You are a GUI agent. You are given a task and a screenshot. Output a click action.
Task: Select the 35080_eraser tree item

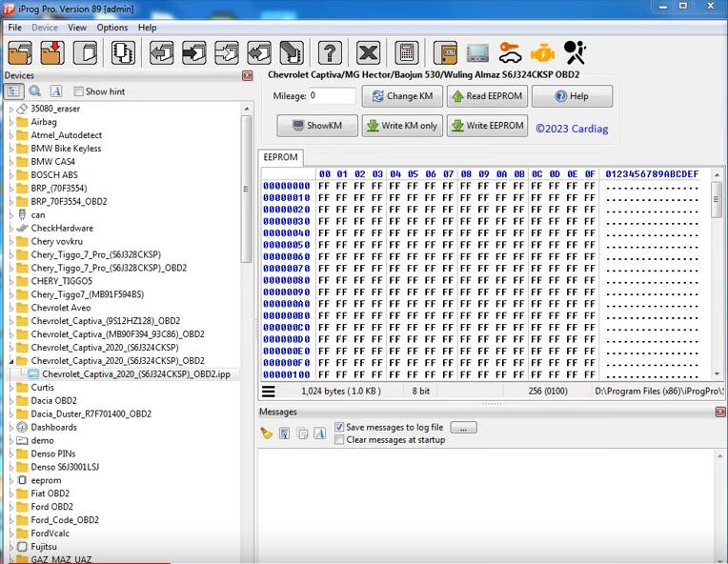55,109
